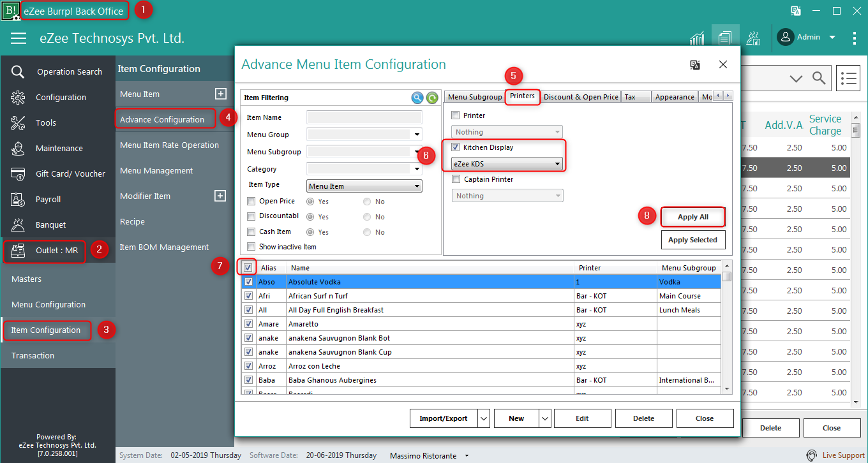Switch to the Appearance tab
This screenshot has height=463, width=868.
(x=675, y=97)
